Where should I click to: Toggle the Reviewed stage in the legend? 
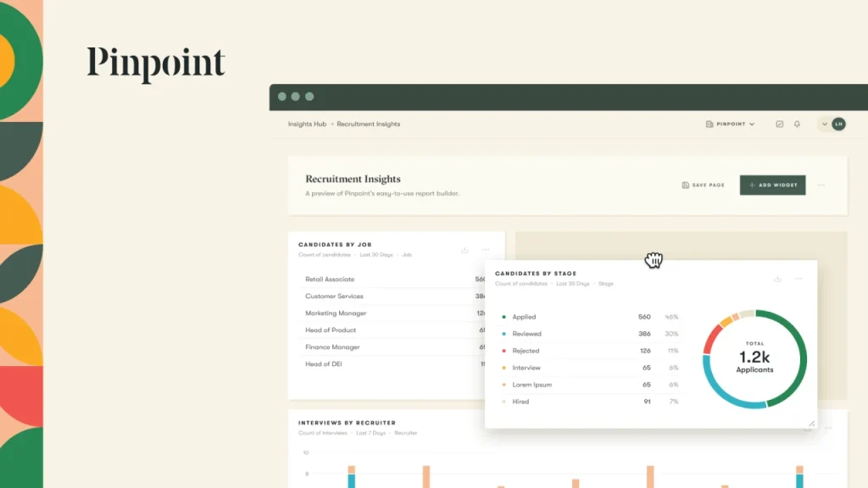coord(526,334)
